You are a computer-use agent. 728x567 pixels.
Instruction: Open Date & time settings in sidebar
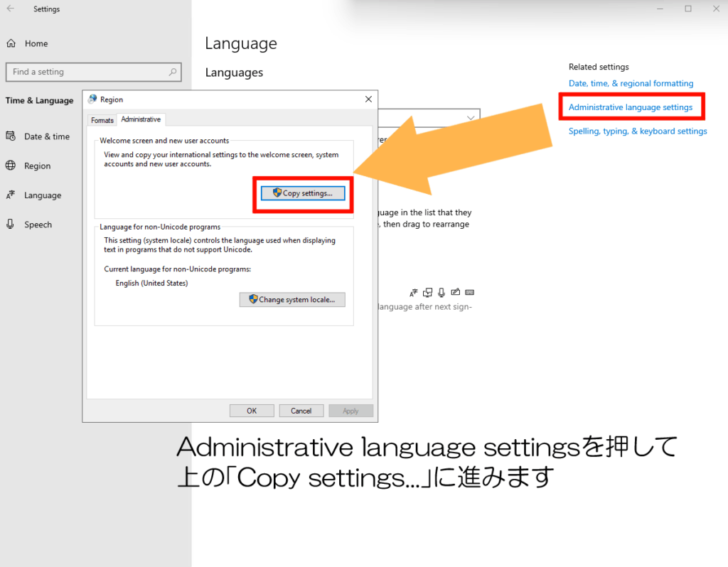[46, 136]
